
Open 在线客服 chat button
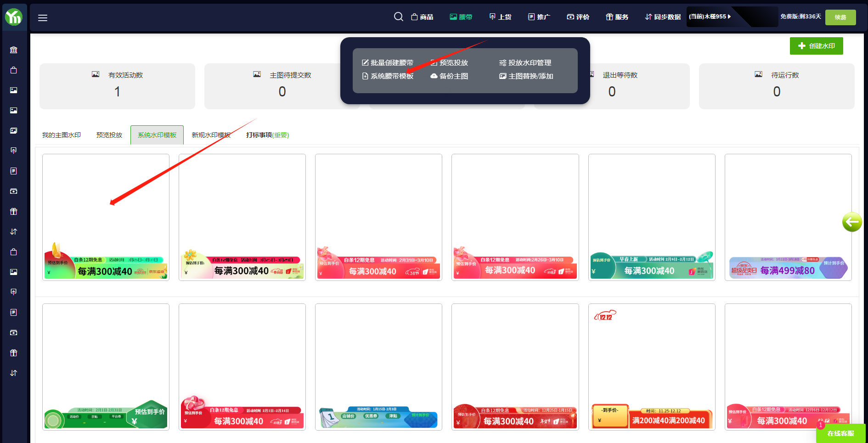pyautogui.click(x=840, y=433)
